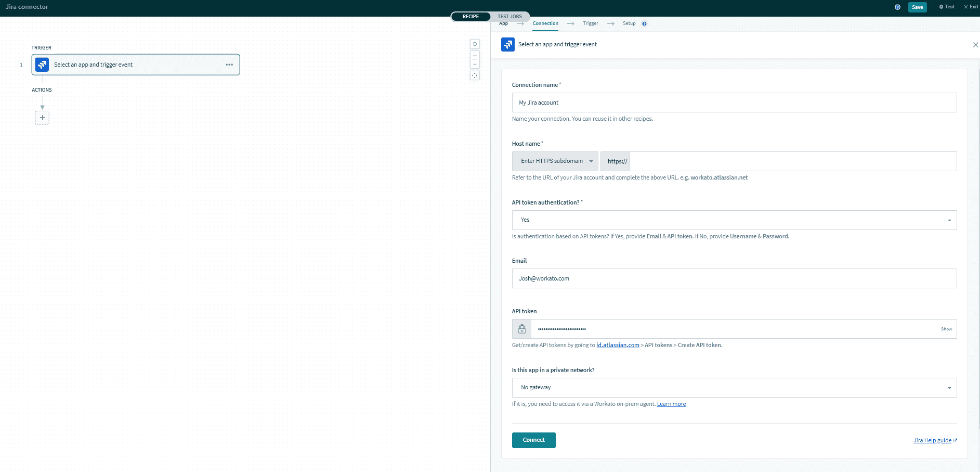Open the API token authentication dropdown
This screenshot has width=980, height=472.
(734, 220)
